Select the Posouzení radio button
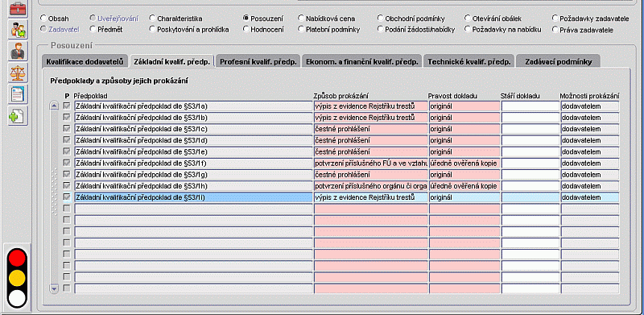 click(246, 19)
